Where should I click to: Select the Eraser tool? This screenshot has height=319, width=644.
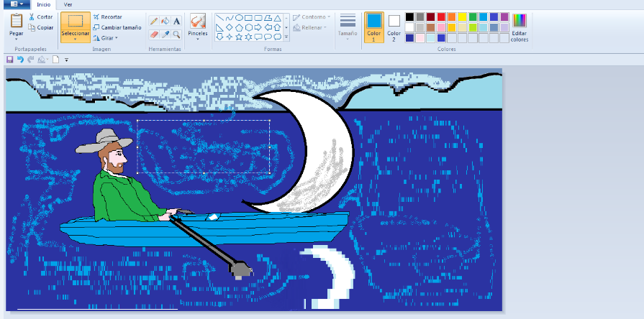coord(154,34)
